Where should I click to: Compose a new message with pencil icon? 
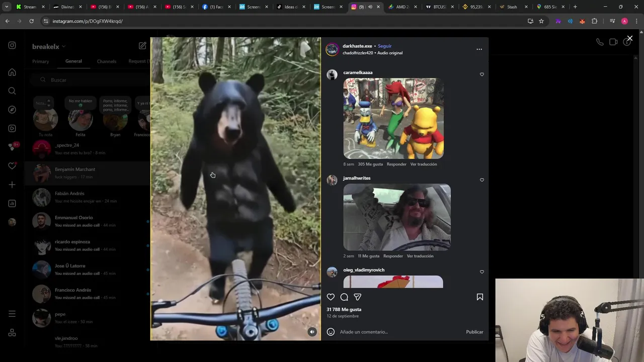pyautogui.click(x=142, y=46)
